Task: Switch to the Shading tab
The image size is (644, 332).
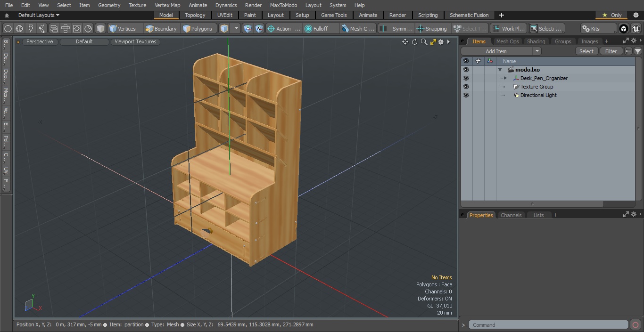Action: pyautogui.click(x=536, y=41)
